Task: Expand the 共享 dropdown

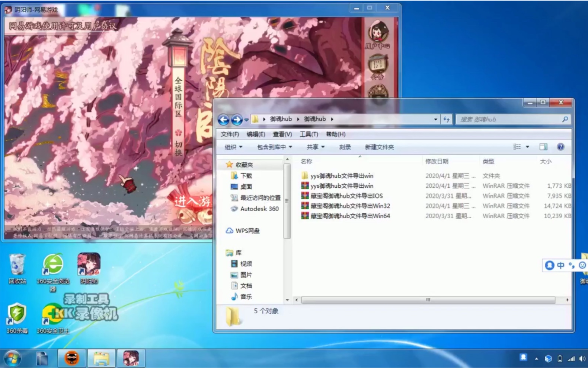Action: [x=316, y=147]
